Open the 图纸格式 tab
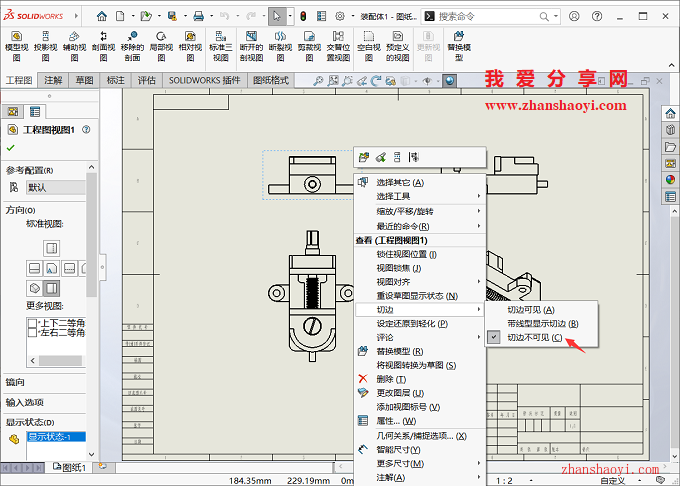The image size is (680, 486). click(x=271, y=80)
